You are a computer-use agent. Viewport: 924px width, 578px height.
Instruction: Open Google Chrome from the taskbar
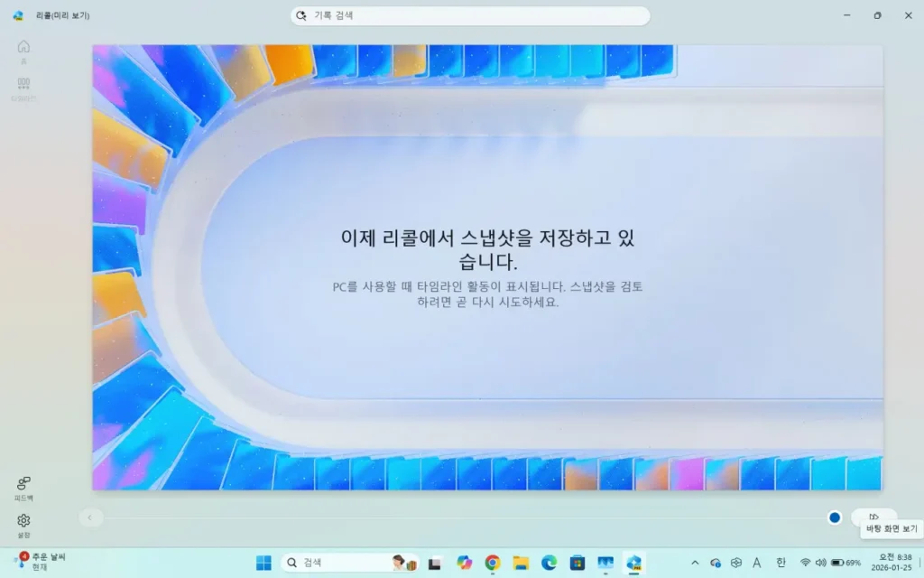493,563
